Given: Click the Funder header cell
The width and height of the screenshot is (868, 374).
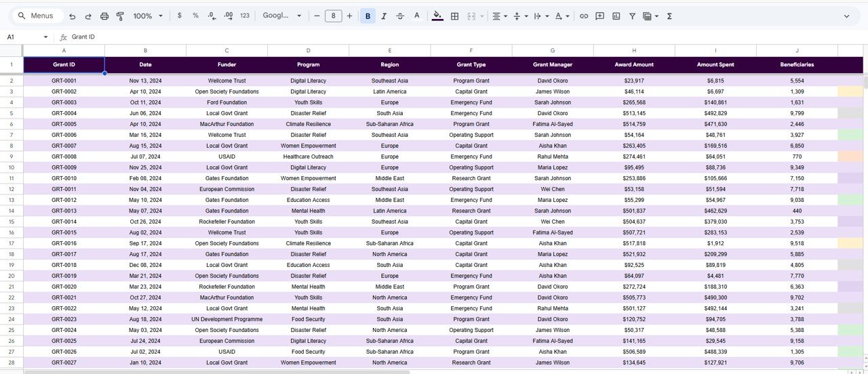Looking at the screenshot, I should tap(226, 64).
